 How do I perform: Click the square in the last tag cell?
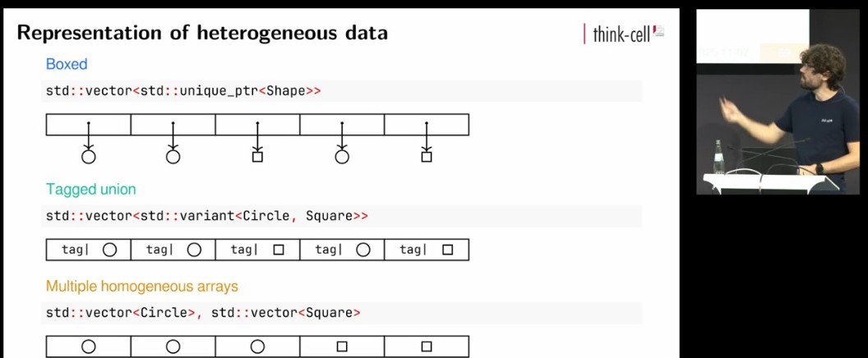(447, 250)
